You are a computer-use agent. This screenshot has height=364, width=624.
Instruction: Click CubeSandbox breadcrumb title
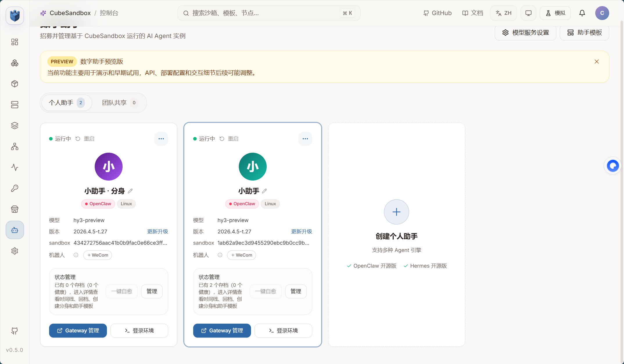70,13
